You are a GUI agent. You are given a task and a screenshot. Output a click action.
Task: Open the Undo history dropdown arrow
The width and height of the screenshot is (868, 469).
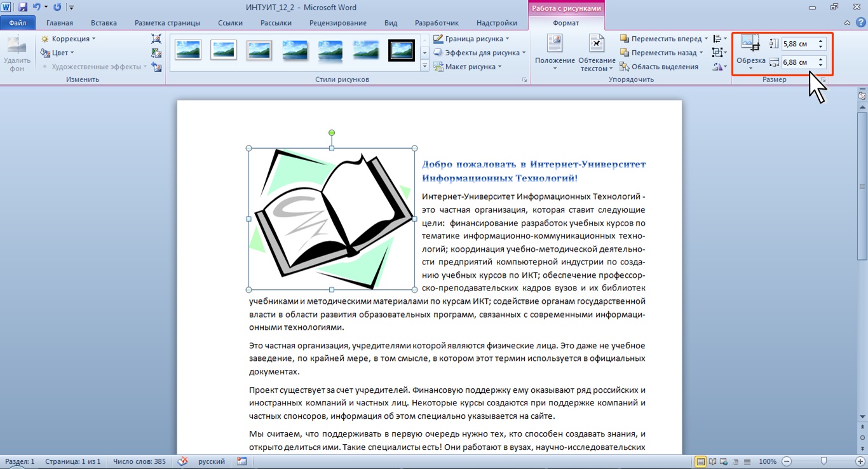(x=46, y=8)
